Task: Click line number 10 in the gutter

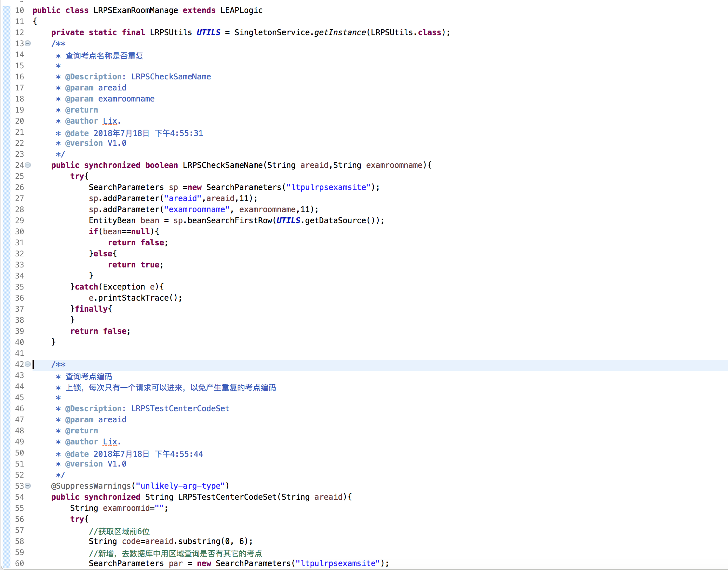Action: tap(20, 10)
